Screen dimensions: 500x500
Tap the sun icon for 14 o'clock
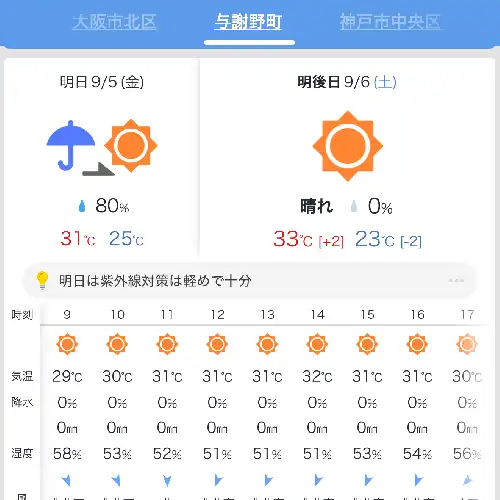317,344
